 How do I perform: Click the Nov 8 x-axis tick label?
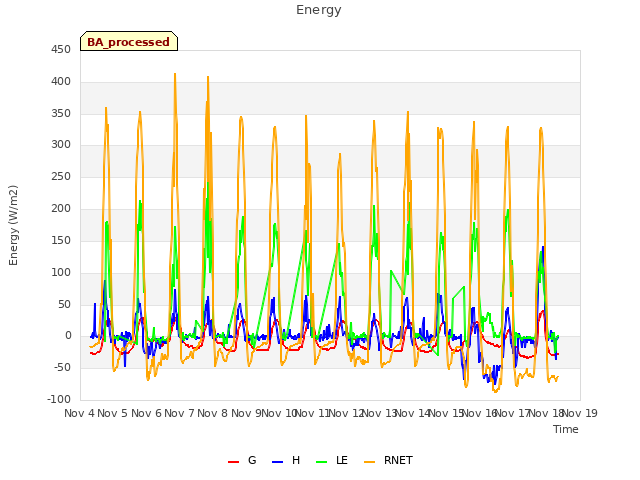coord(212,413)
